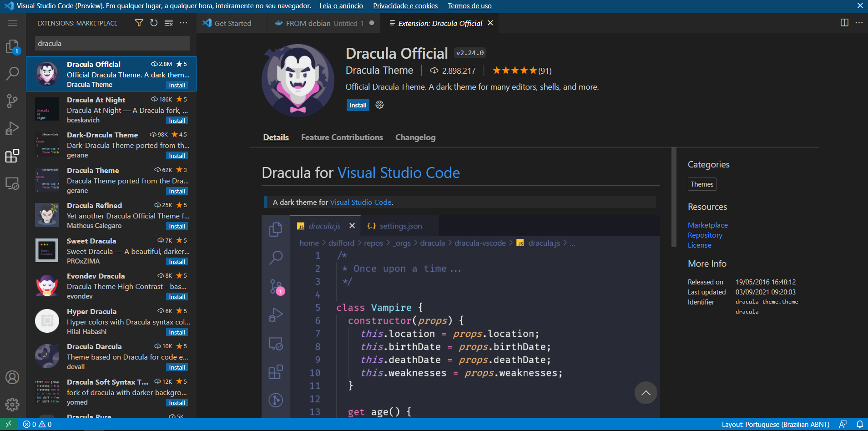Open the Filter Extensions dropdown

pos(139,23)
